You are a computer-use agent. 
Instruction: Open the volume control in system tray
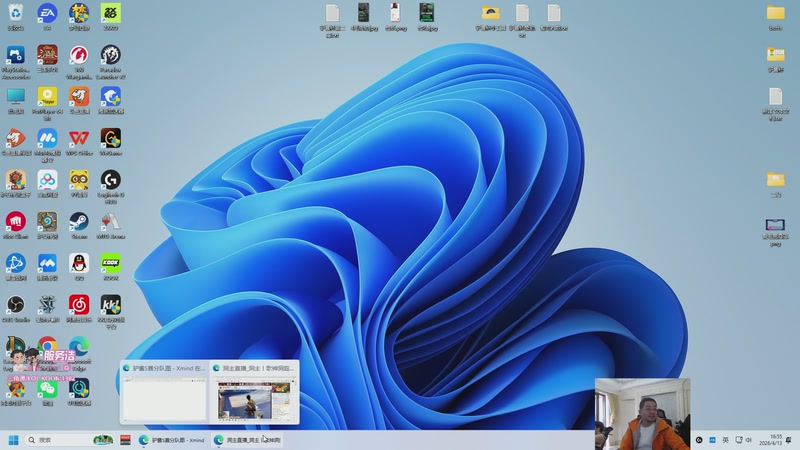click(749, 440)
